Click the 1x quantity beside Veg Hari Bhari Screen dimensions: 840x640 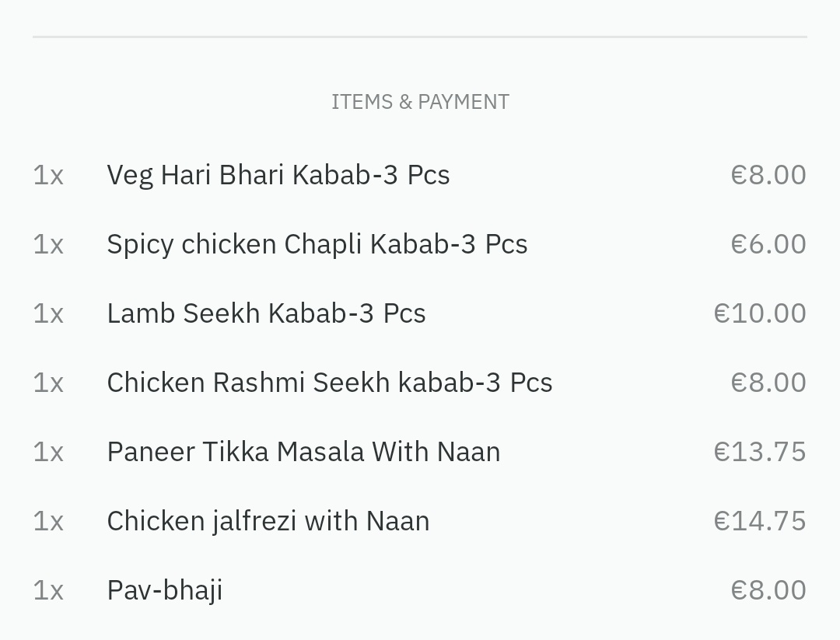pyautogui.click(x=48, y=175)
